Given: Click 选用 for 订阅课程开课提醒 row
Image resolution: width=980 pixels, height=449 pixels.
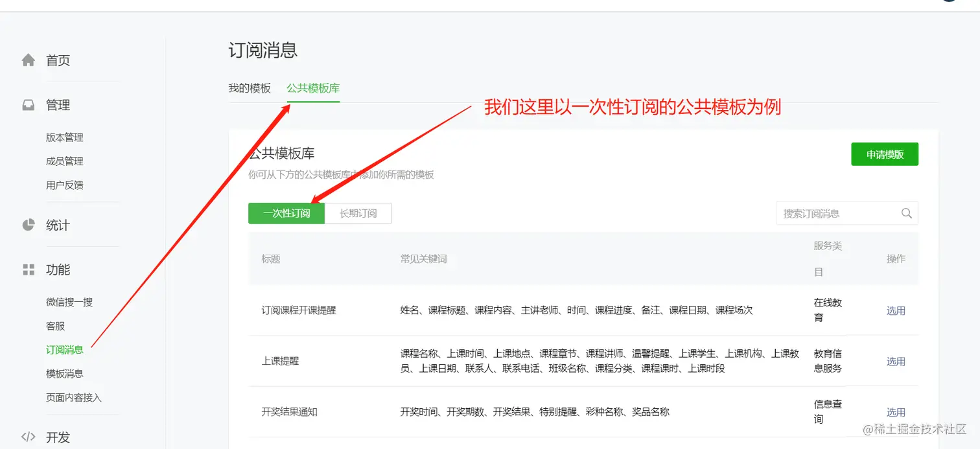Looking at the screenshot, I should pos(896,310).
